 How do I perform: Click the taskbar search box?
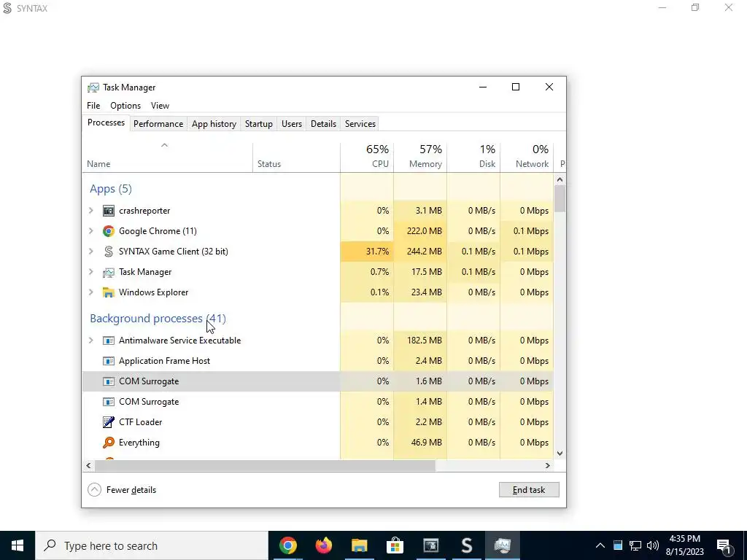(152, 545)
